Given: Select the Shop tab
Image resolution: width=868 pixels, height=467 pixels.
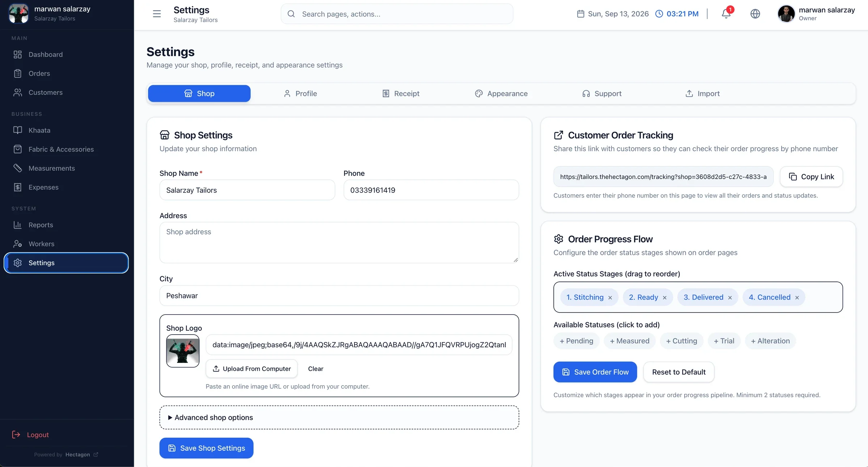Looking at the screenshot, I should (x=199, y=94).
